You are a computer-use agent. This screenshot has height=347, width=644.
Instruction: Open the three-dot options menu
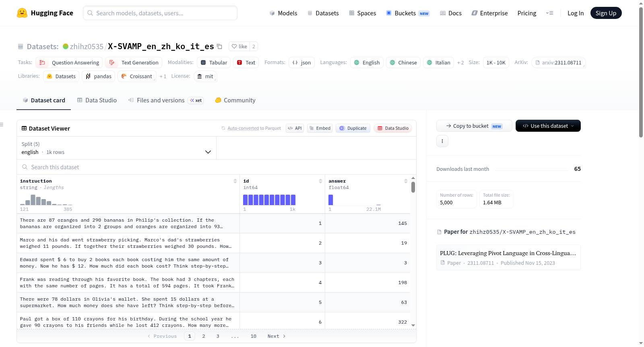(x=442, y=141)
